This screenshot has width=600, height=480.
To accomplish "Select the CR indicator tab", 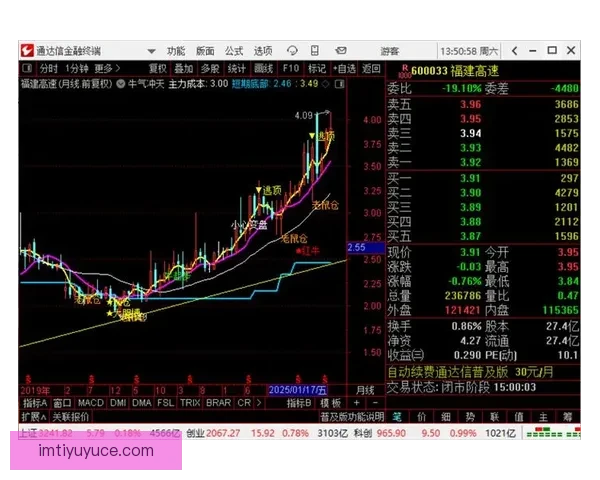I will tap(244, 403).
